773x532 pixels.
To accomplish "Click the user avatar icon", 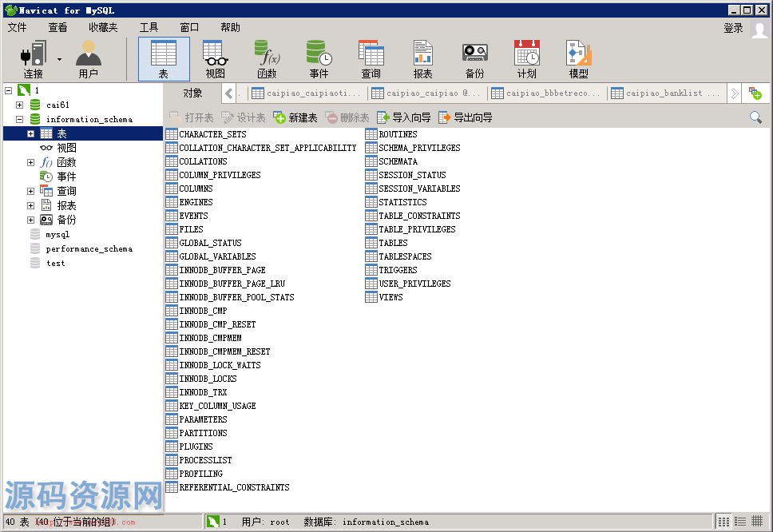I will (x=759, y=29).
